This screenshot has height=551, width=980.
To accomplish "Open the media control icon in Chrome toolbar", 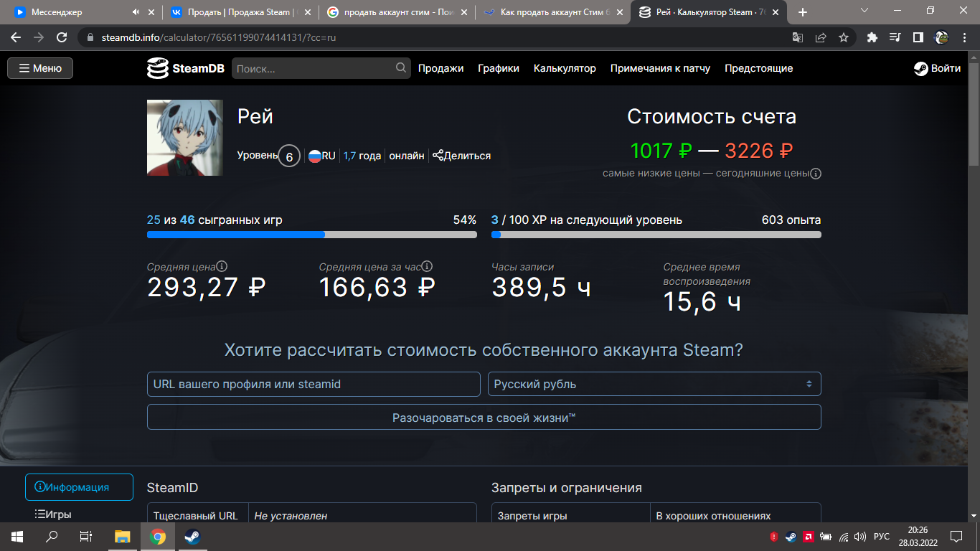I will point(895,37).
